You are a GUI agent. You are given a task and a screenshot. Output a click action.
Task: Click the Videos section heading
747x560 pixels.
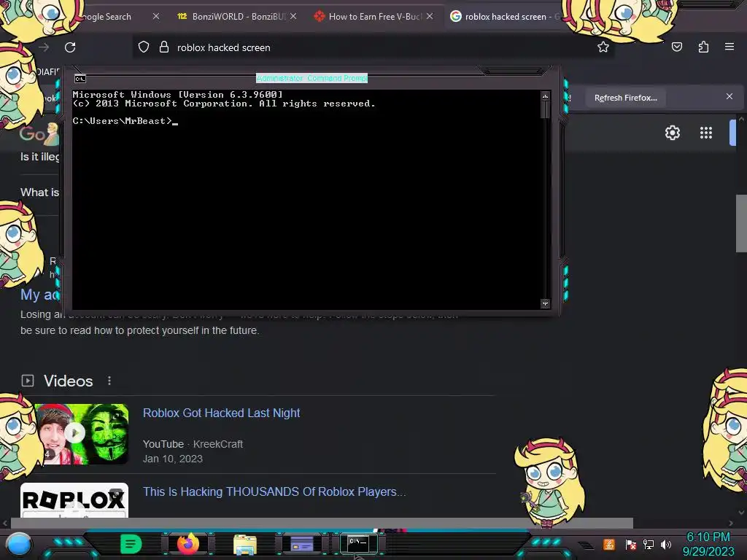click(x=68, y=381)
